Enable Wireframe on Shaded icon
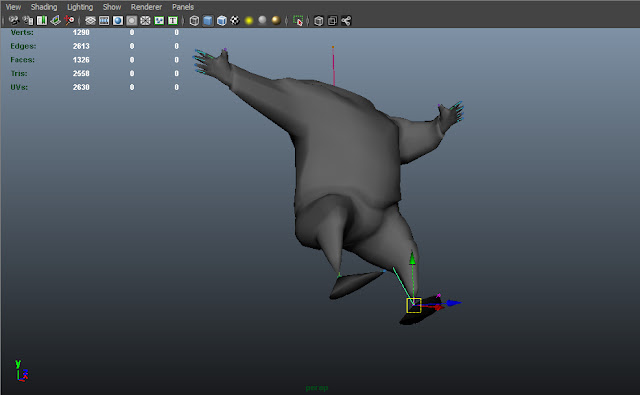 (222, 20)
